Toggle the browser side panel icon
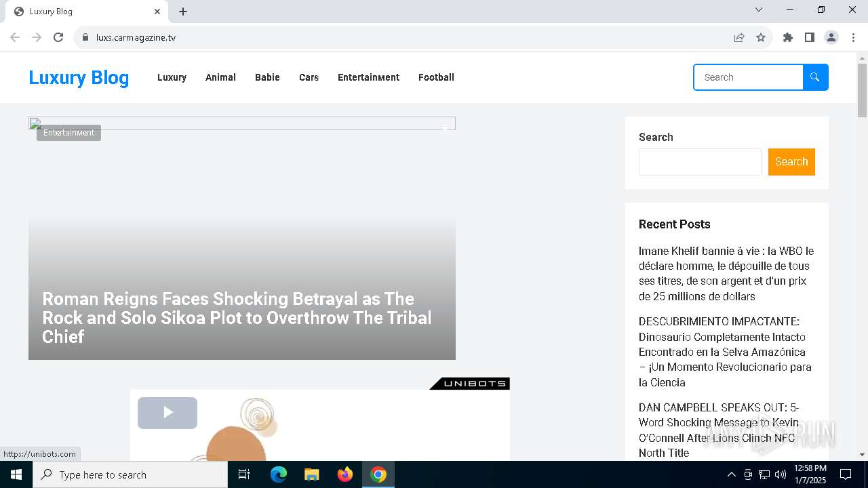Viewport: 868px width, 488px height. tap(809, 37)
